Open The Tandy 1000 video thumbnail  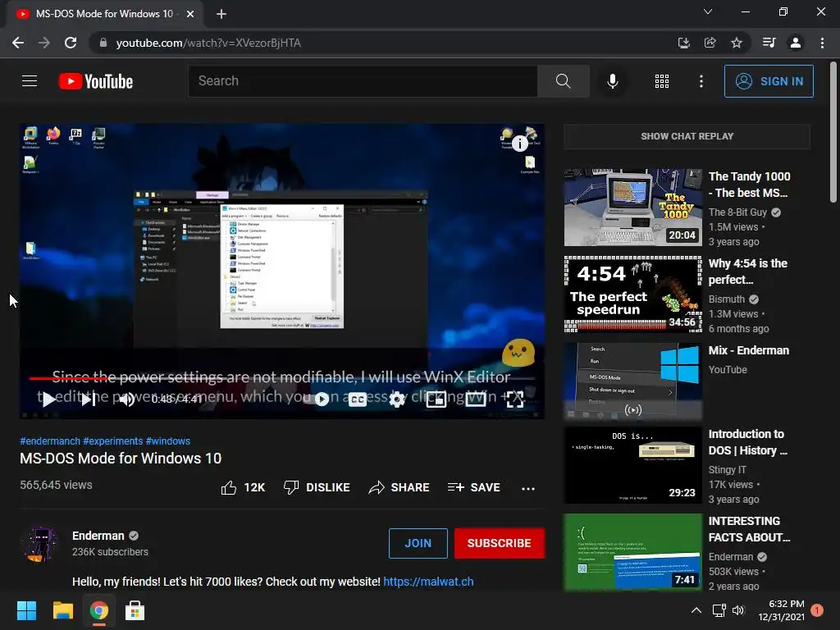(x=632, y=208)
